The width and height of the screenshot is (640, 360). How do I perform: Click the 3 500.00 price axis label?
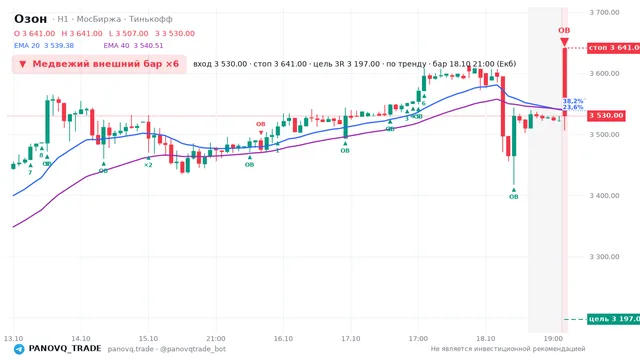tap(604, 135)
